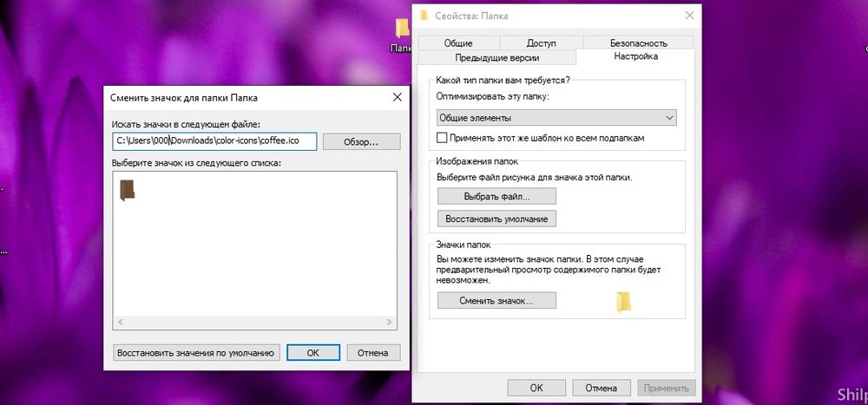The height and width of the screenshot is (405, 868).
Task: Click the icon list's right scroll arrow
Action: point(391,323)
